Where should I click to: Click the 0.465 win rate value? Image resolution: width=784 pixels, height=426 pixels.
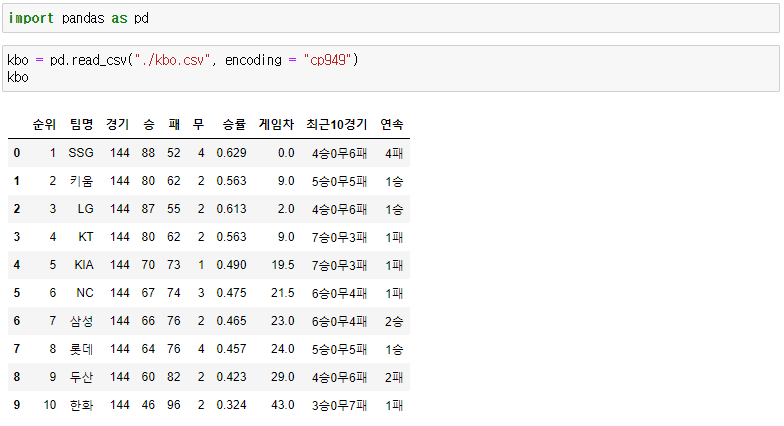coord(232,320)
